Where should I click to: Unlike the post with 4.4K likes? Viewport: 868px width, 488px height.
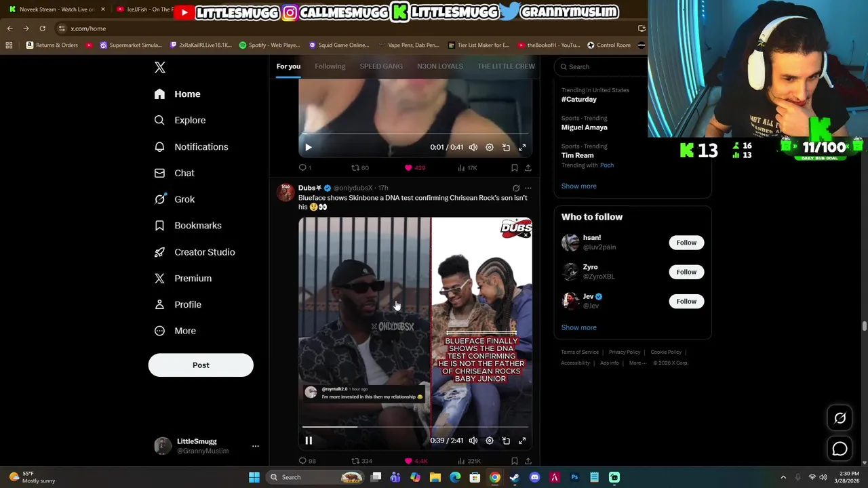[416, 461]
